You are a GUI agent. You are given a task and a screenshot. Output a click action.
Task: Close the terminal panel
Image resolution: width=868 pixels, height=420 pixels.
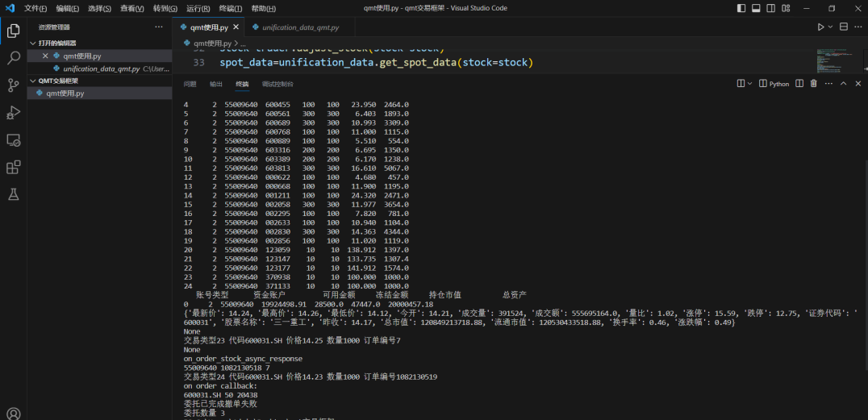[858, 84]
